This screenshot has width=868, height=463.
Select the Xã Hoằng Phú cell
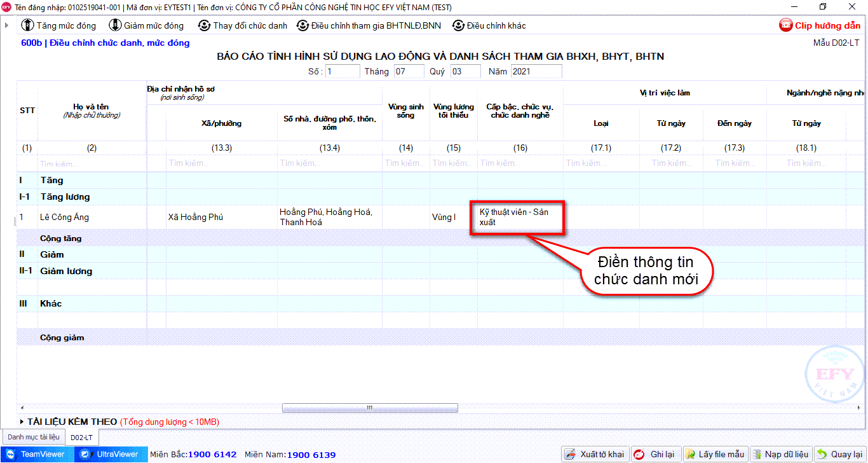[x=221, y=217]
